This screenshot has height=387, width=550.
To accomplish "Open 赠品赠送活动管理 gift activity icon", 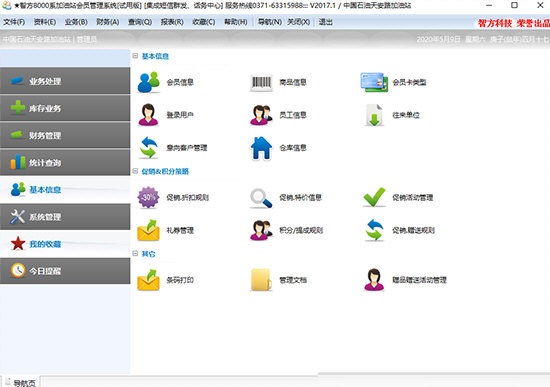I will (374, 280).
